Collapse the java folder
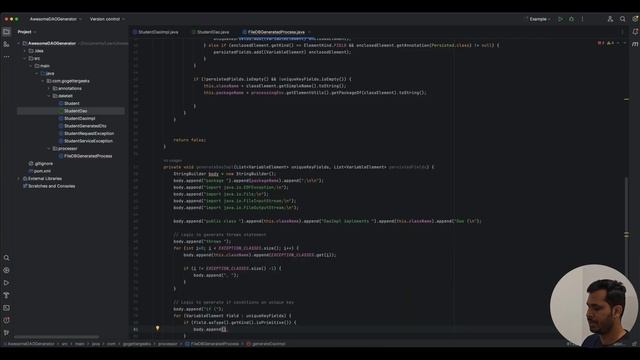640x360 pixels. click(x=37, y=73)
